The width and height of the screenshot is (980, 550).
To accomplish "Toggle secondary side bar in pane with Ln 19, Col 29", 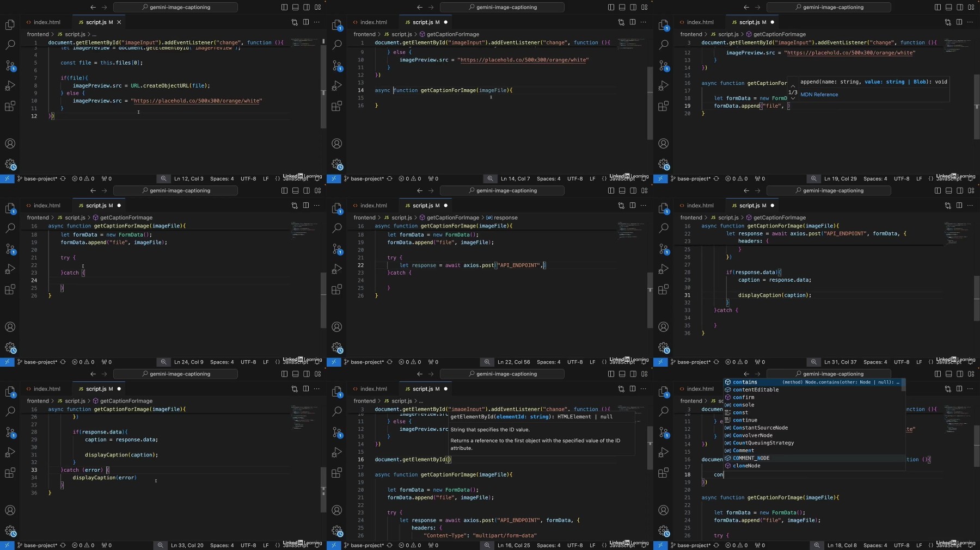I will [x=960, y=7].
